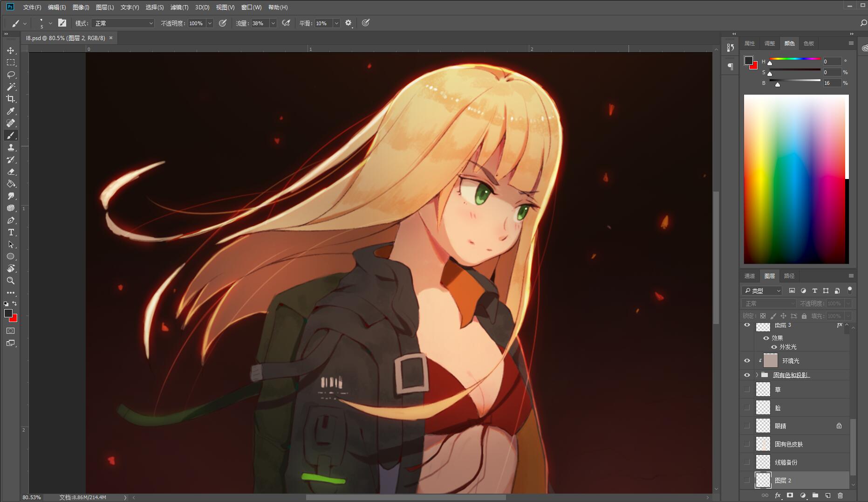Expand the 固有色和投影 layer group
868x502 pixels.
tap(757, 375)
